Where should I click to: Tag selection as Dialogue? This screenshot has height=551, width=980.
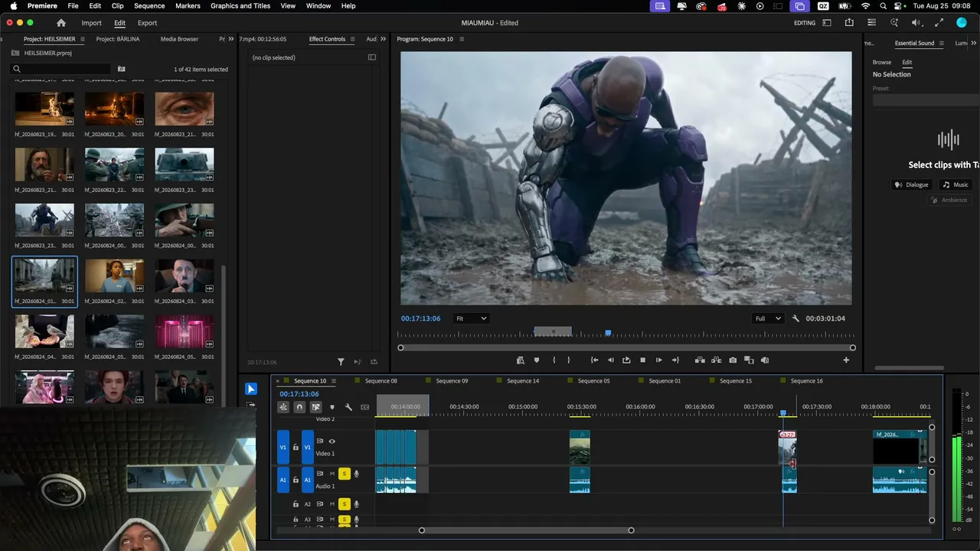tap(912, 184)
